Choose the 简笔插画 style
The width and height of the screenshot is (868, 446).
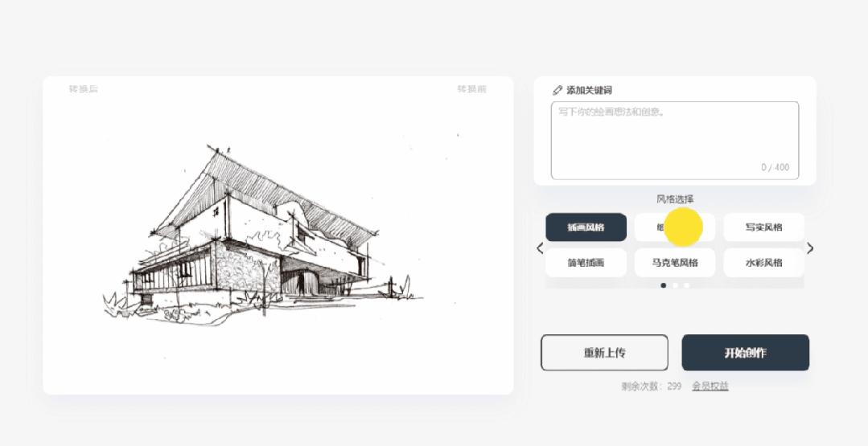click(586, 263)
